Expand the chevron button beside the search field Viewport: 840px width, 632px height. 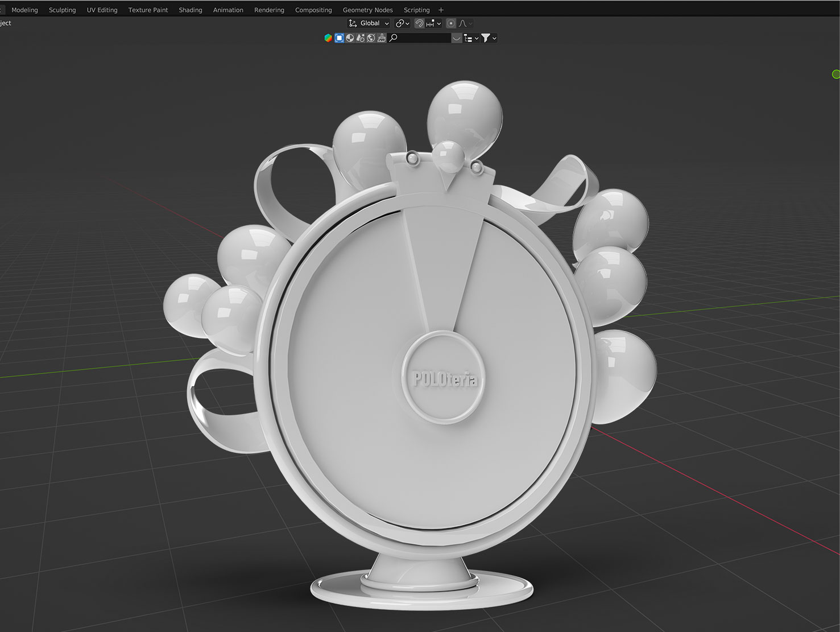click(457, 38)
